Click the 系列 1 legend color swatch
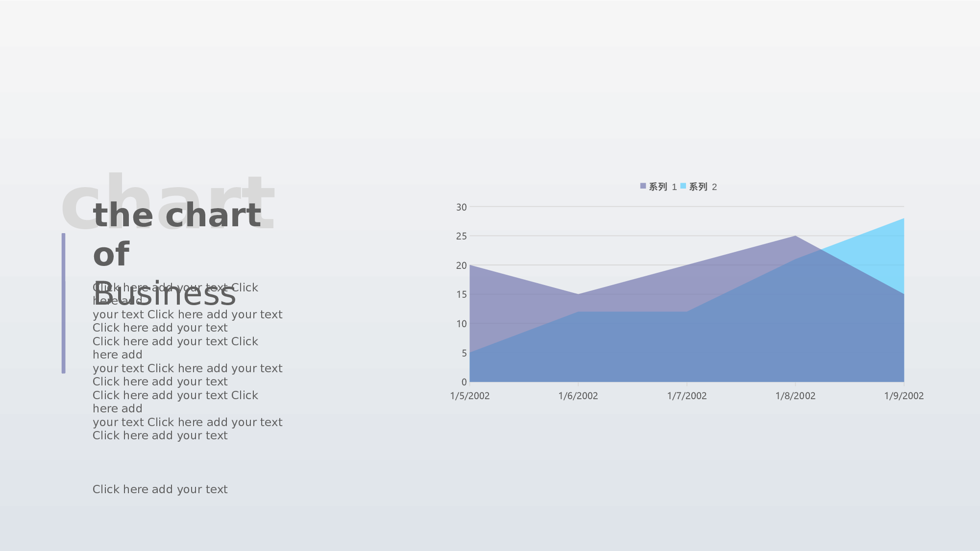The height and width of the screenshot is (551, 980). [x=643, y=186]
